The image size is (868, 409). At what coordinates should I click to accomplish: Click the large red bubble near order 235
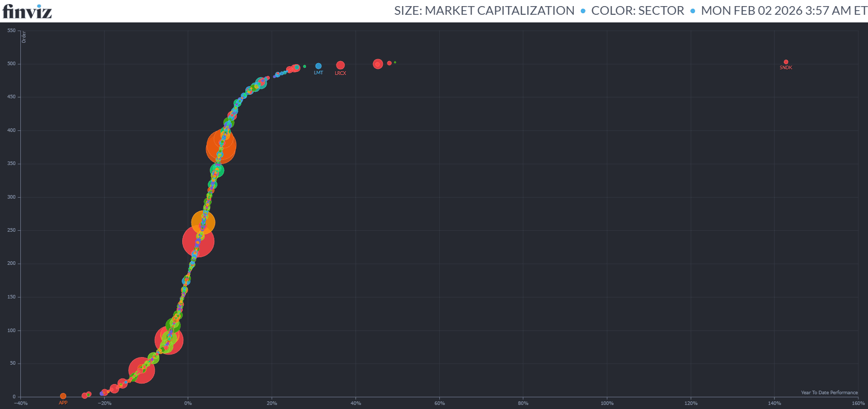pyautogui.click(x=198, y=241)
